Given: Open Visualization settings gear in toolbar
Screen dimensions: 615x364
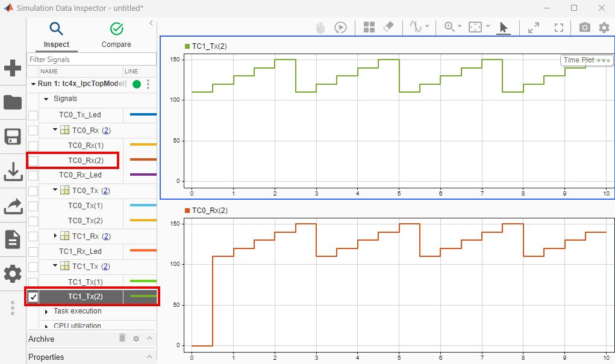Looking at the screenshot, I should coord(604,28).
